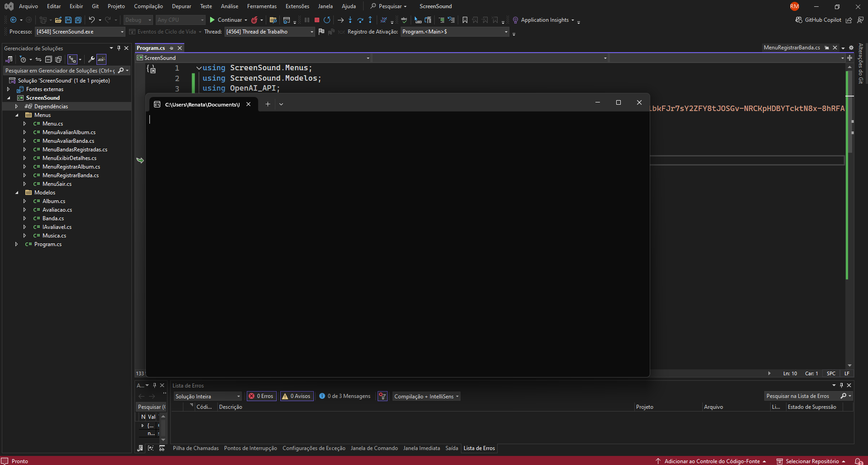Save the current file with the disk icon
Viewport: 868px width, 465px height.
point(68,20)
